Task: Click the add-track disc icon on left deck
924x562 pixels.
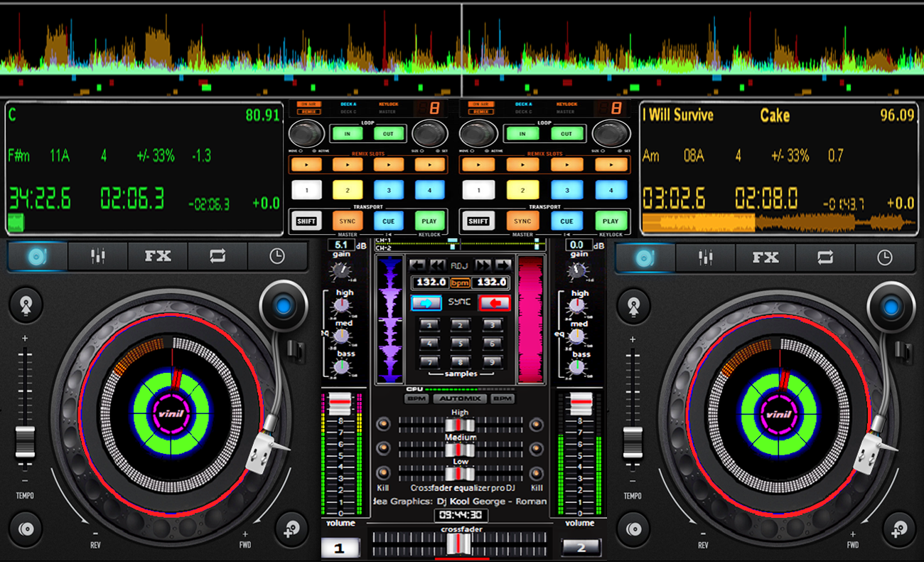Action: 293,530
